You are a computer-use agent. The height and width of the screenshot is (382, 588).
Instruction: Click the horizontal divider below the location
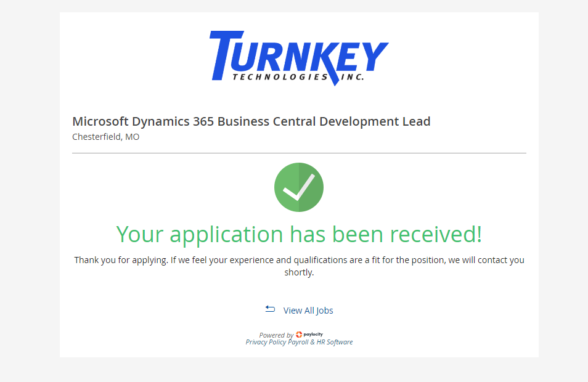299,153
